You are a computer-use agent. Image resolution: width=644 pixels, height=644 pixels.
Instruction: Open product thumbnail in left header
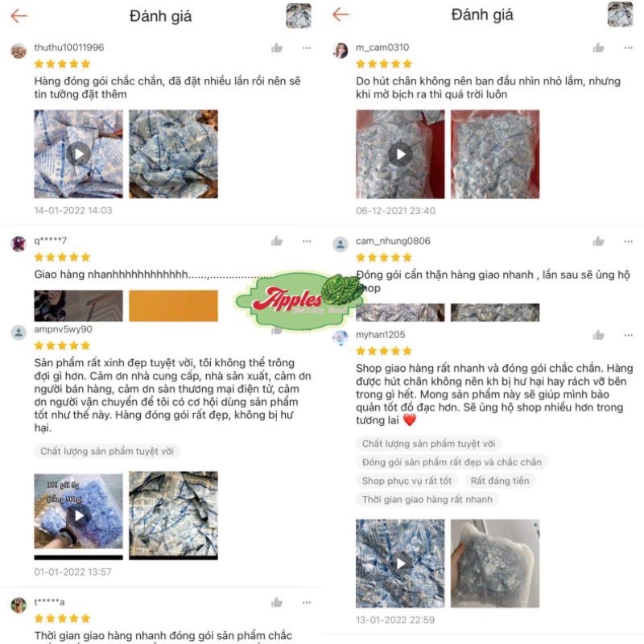coord(299,15)
